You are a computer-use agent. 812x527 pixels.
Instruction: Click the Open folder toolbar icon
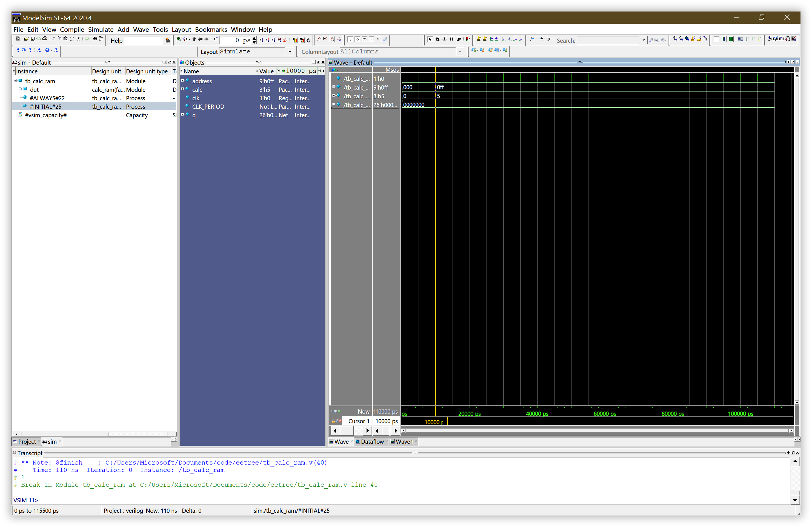(x=26, y=39)
